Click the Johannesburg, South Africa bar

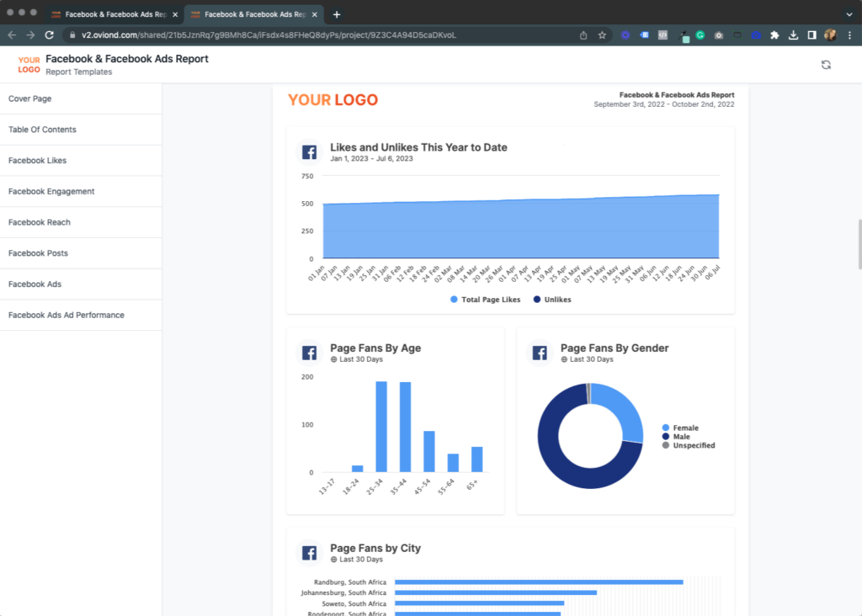point(496,592)
